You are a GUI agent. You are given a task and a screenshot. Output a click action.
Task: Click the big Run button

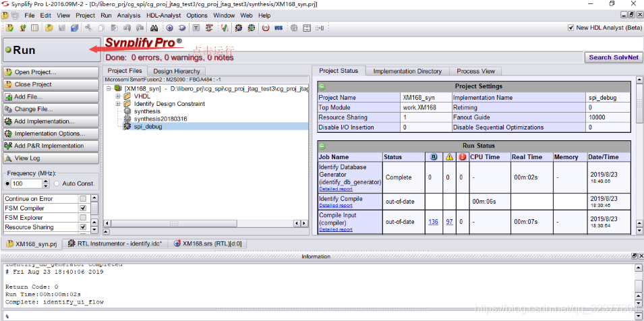[x=51, y=50]
